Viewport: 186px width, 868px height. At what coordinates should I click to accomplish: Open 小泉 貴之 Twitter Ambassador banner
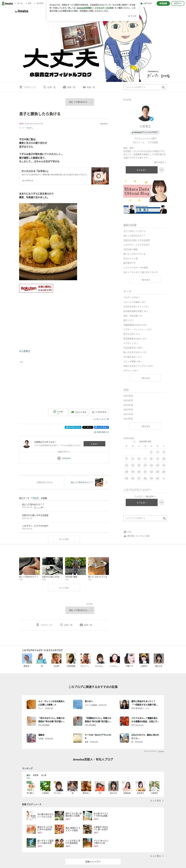click(x=145, y=209)
